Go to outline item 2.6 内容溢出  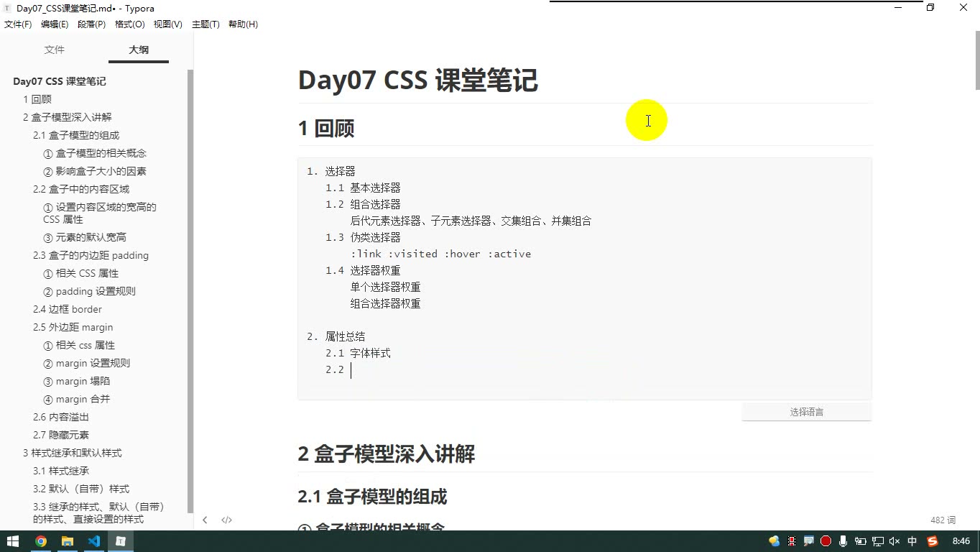point(61,417)
